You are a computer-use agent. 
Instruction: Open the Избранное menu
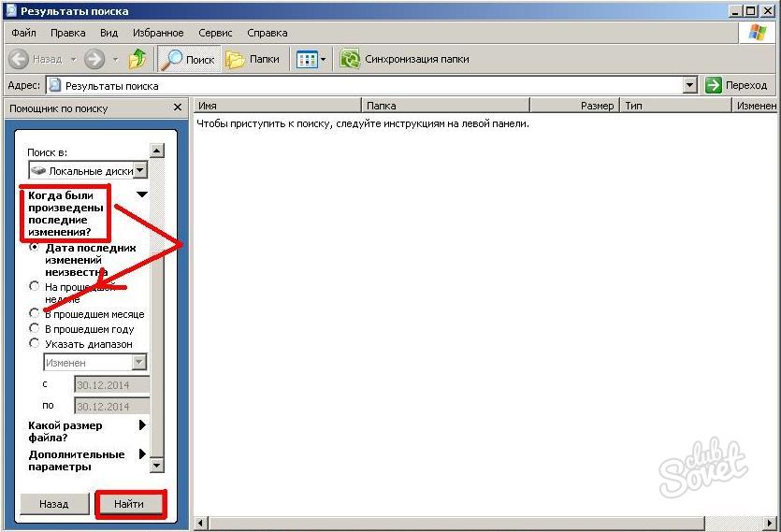[x=159, y=33]
